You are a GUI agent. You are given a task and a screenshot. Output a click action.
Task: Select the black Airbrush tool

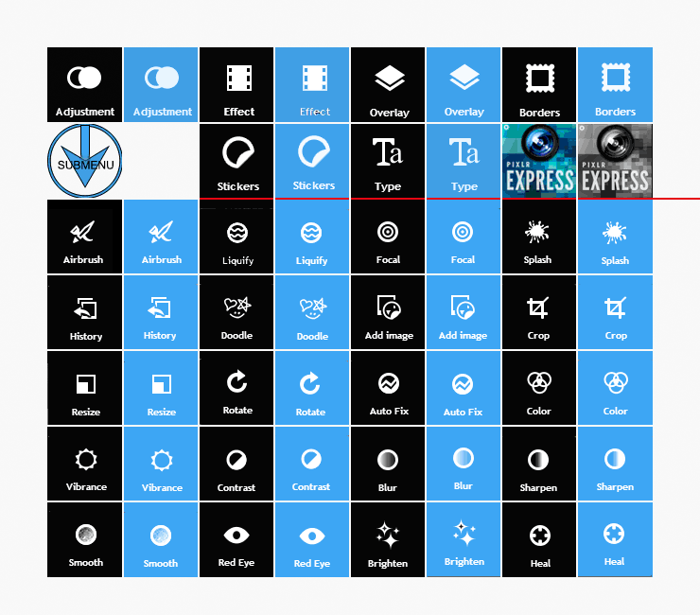[x=84, y=237]
